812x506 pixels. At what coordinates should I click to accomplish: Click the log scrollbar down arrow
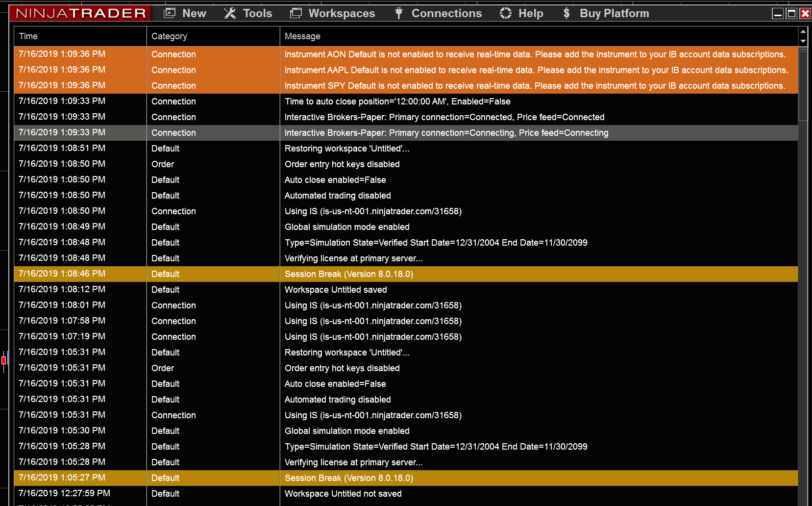click(x=803, y=41)
